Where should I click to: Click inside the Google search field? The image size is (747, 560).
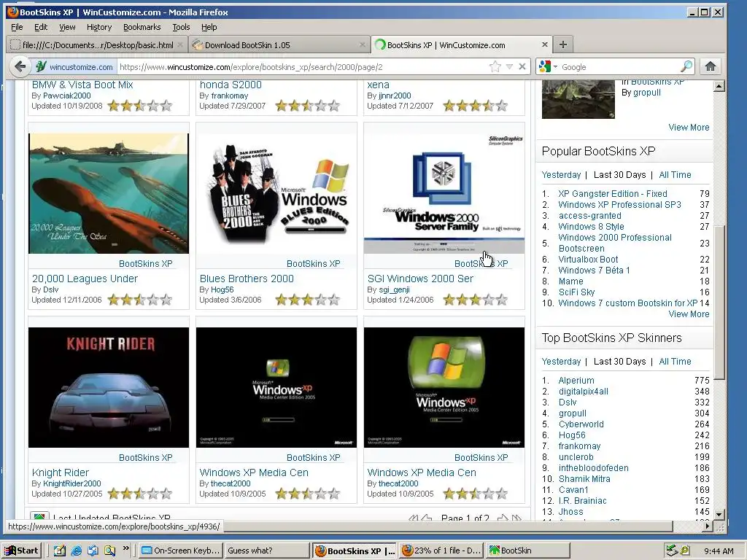[619, 67]
